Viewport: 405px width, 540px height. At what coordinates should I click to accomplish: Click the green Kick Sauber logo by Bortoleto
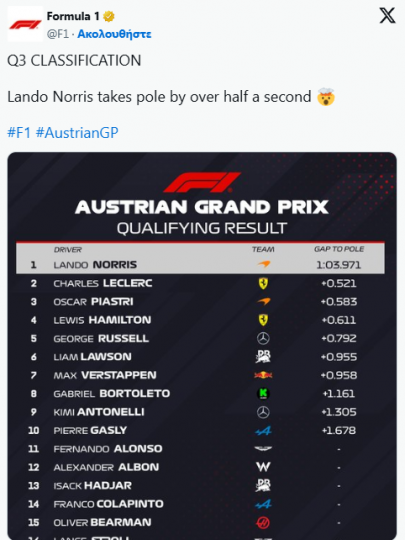coord(263,394)
